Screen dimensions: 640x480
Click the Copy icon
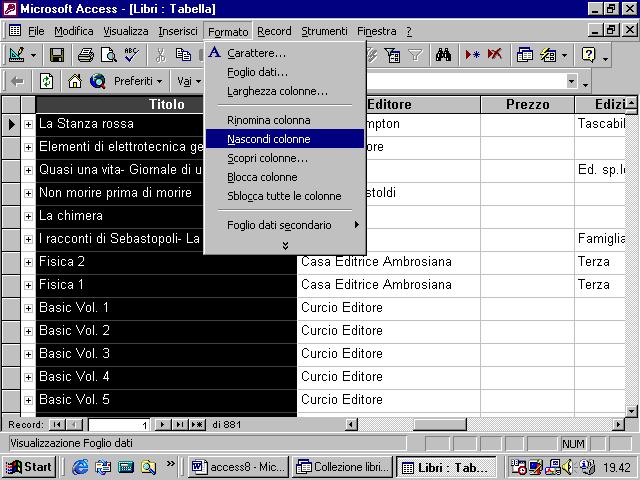click(184, 55)
